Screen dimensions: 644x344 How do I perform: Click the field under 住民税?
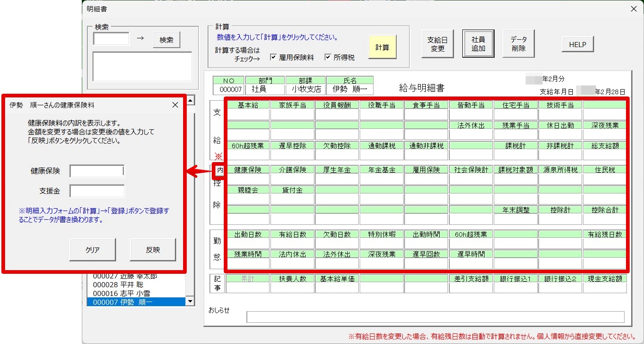coord(605,179)
